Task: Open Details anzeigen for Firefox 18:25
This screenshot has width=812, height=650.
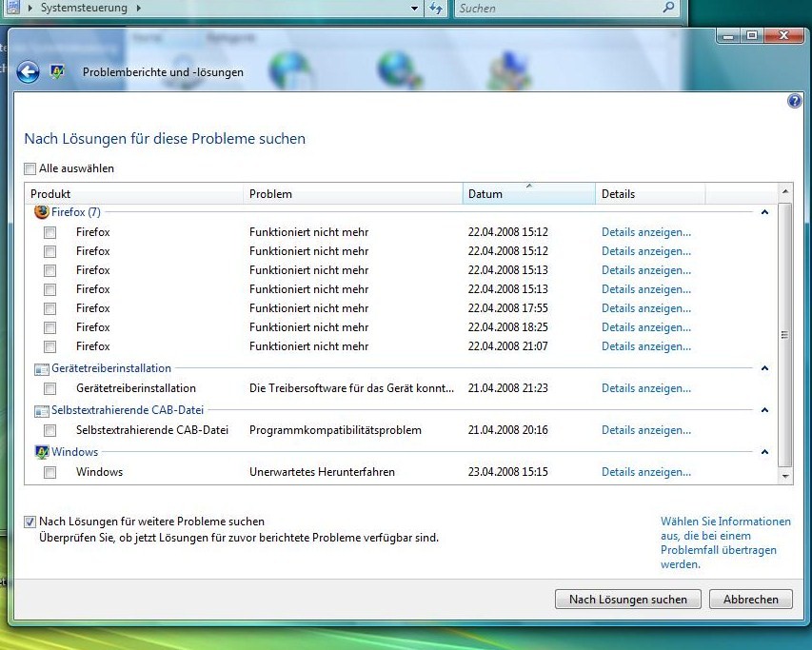Action: [x=645, y=327]
